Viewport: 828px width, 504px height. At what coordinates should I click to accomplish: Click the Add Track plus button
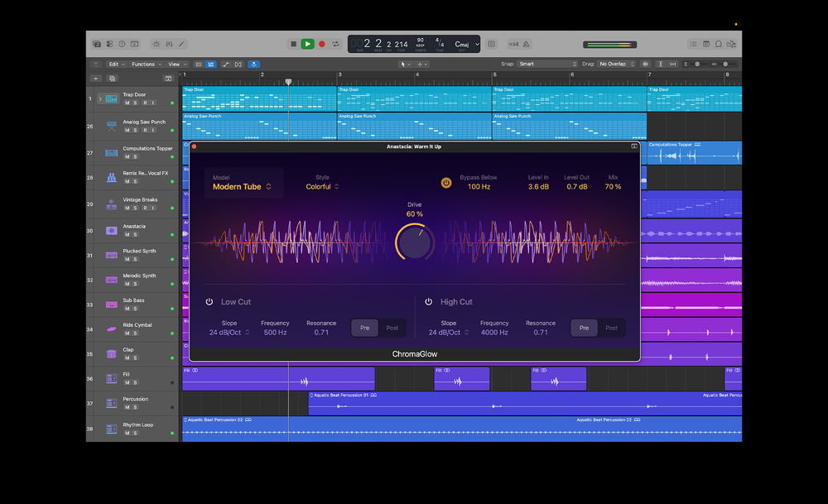click(x=95, y=78)
